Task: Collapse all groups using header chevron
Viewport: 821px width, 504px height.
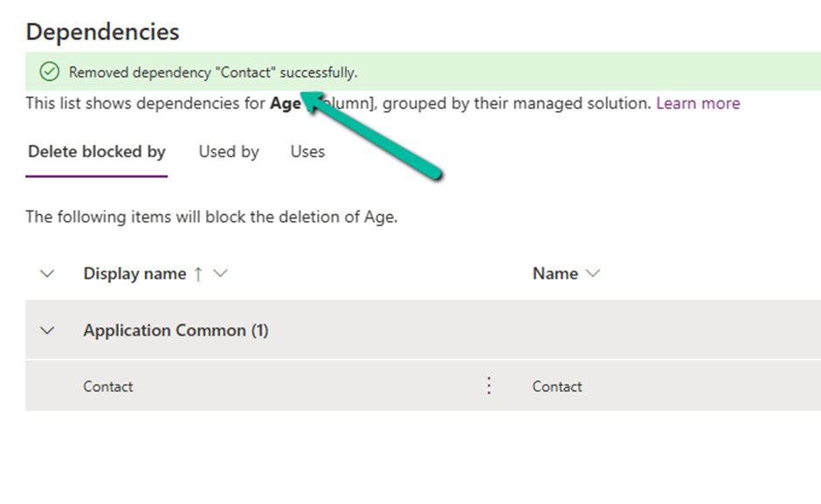Action: click(48, 273)
